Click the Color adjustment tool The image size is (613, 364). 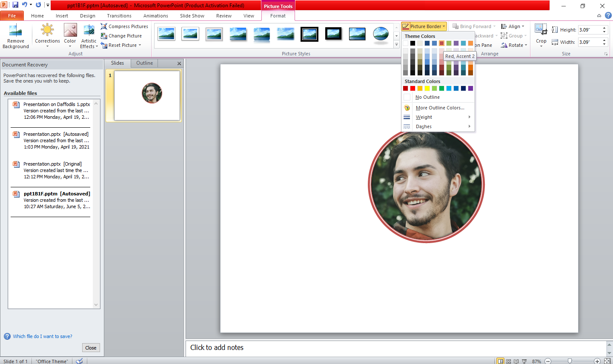[x=70, y=36]
